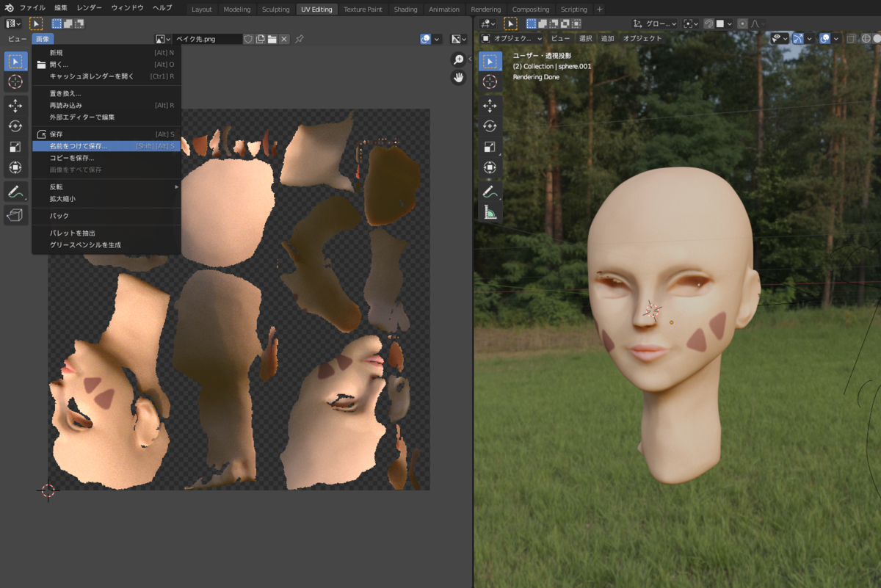The image size is (881, 588).
Task: Toggle fake user shield for ベイク先.png
Action: [x=248, y=39]
